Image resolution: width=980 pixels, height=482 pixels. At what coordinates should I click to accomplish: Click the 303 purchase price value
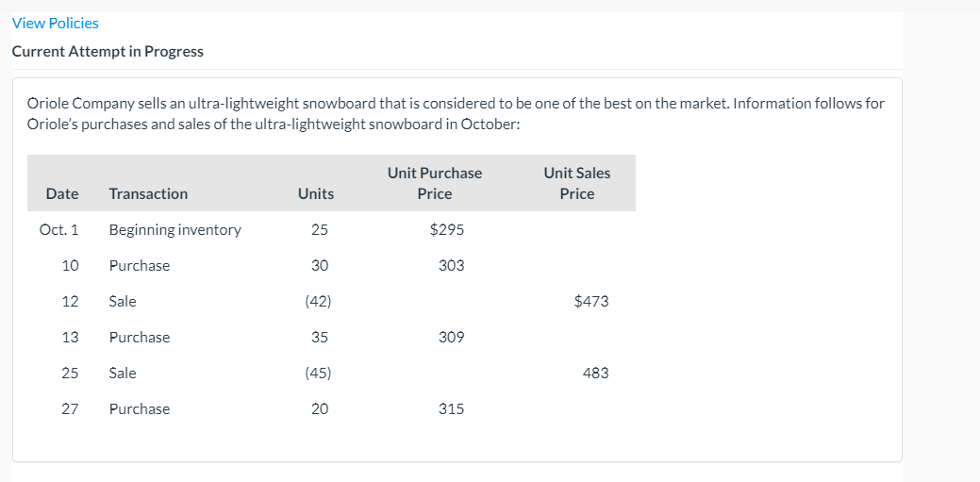(x=451, y=265)
